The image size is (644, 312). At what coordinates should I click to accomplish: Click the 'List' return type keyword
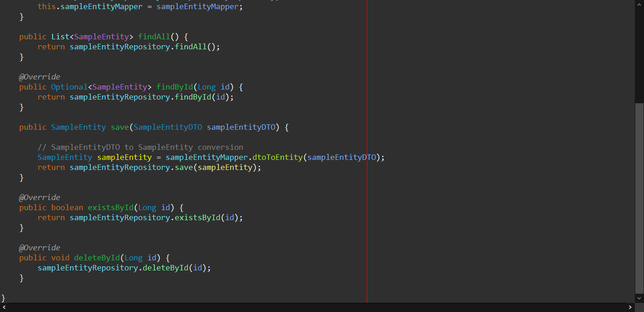60,37
